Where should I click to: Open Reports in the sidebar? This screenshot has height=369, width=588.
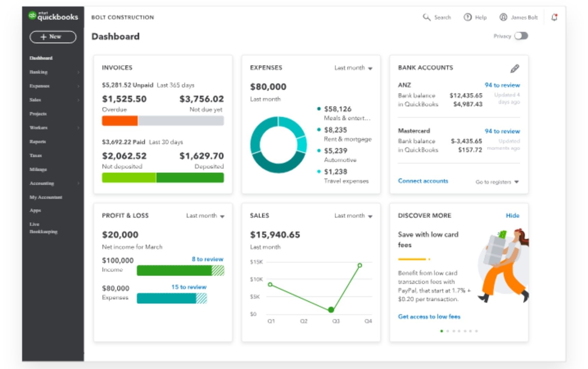point(38,141)
